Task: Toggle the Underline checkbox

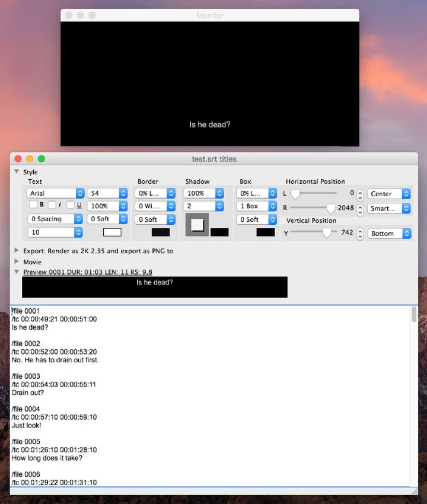Action: coord(70,205)
